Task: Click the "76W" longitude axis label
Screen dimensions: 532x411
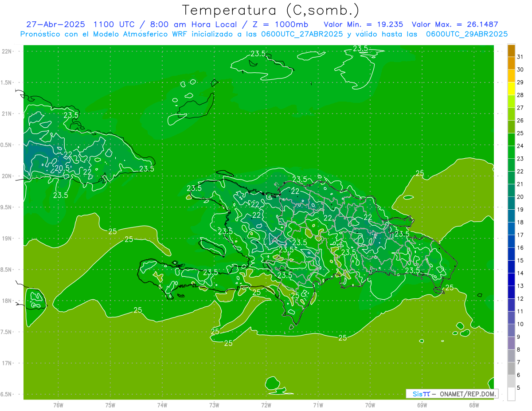Action: click(58, 405)
